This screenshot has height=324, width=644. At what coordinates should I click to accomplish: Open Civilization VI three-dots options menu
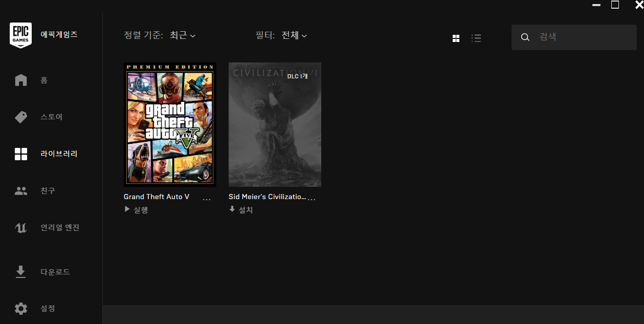point(312,199)
